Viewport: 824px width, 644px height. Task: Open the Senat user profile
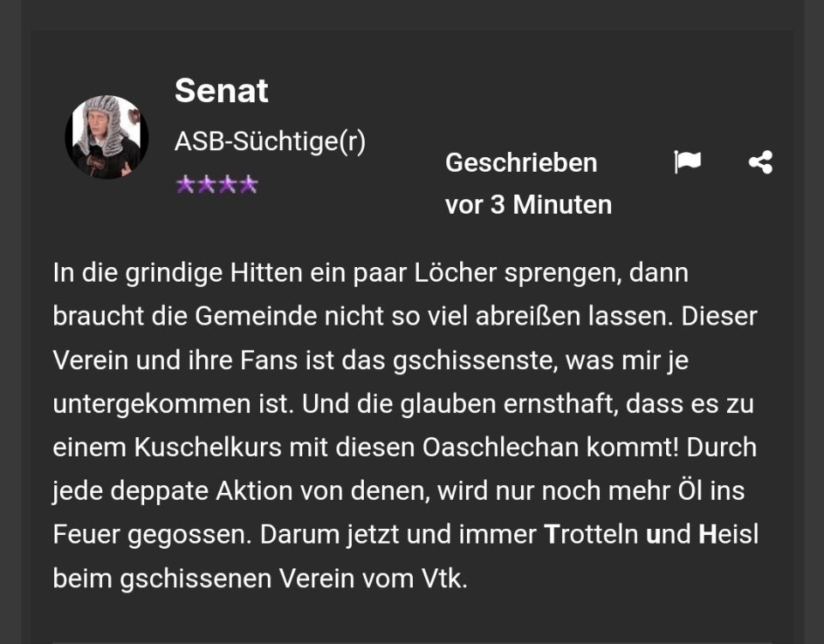221,90
